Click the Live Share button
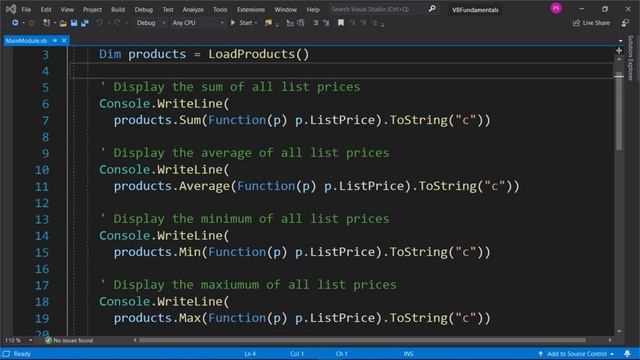Screen dimensions: 640x360 (x=591, y=23)
